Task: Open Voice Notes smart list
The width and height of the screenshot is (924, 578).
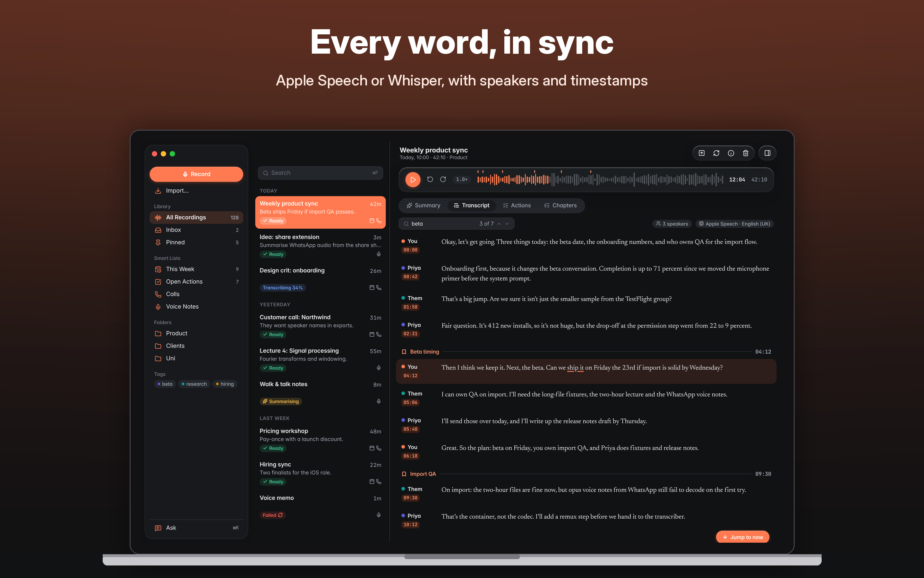Action: tap(196, 307)
